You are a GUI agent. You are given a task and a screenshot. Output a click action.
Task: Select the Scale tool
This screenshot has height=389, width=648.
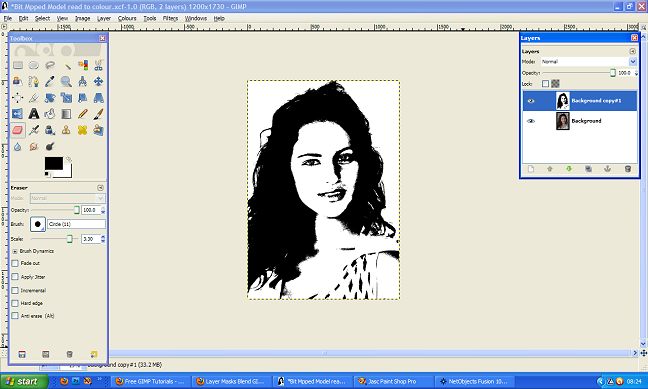click(66, 98)
